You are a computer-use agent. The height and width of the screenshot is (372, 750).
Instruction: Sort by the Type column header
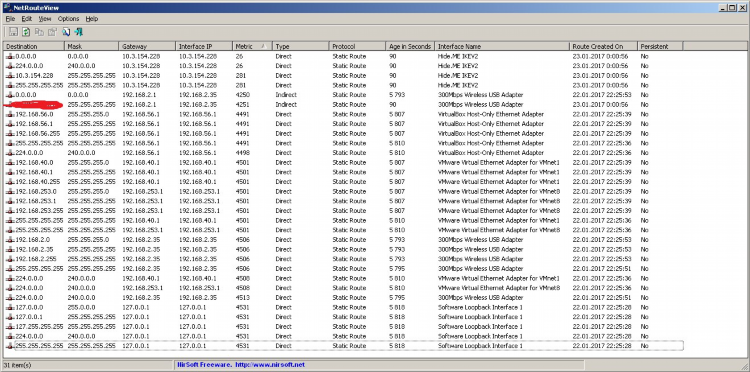[301, 46]
